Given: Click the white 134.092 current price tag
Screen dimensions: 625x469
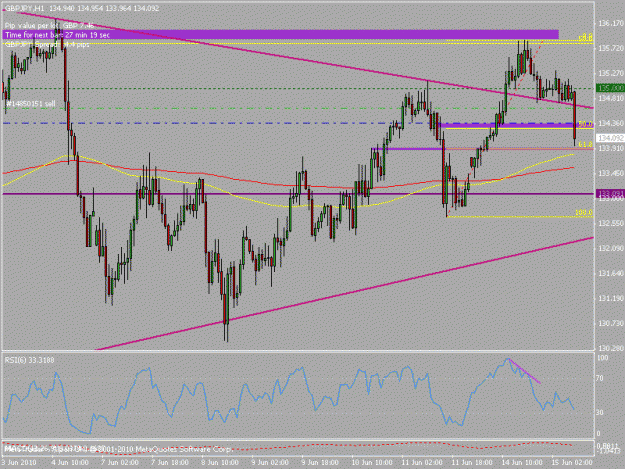Looking at the screenshot, I should click(x=610, y=138).
